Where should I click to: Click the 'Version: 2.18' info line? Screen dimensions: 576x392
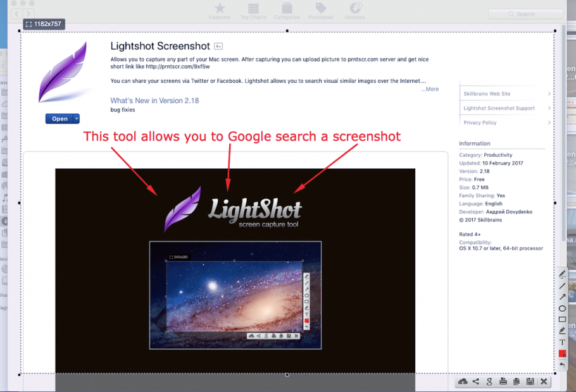pos(474,171)
